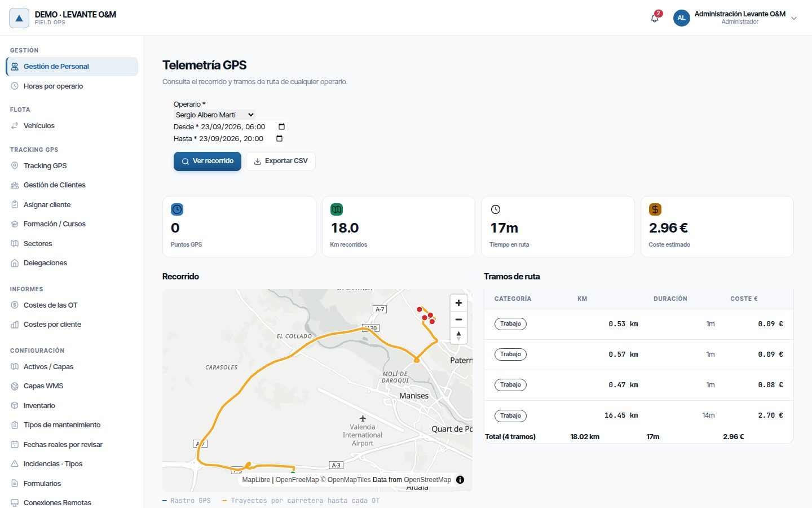The image size is (812, 508).
Task: Reset the map compass bearing
Action: [458, 336]
